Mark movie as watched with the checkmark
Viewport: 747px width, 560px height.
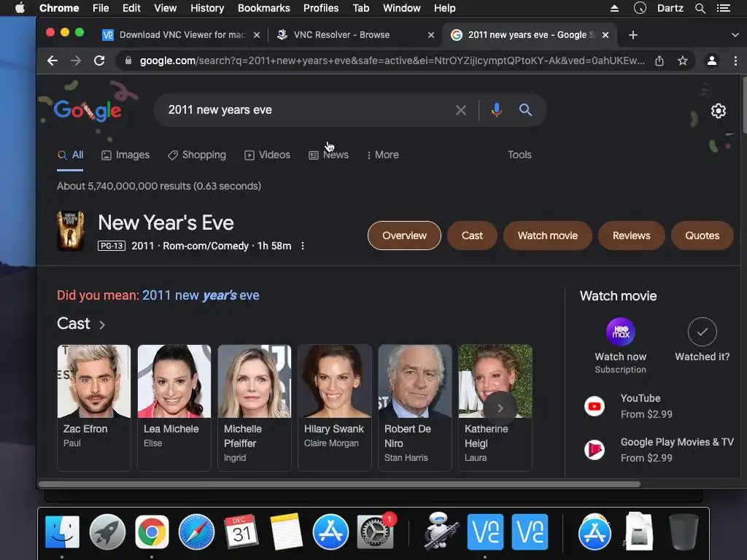pyautogui.click(x=703, y=332)
